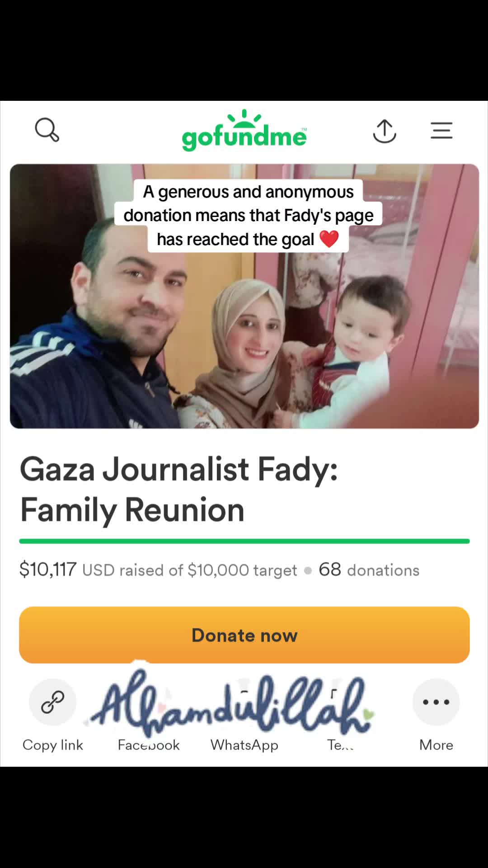Tap the Copy link chain icon
Screen dimensions: 488x868
pyautogui.click(x=53, y=702)
